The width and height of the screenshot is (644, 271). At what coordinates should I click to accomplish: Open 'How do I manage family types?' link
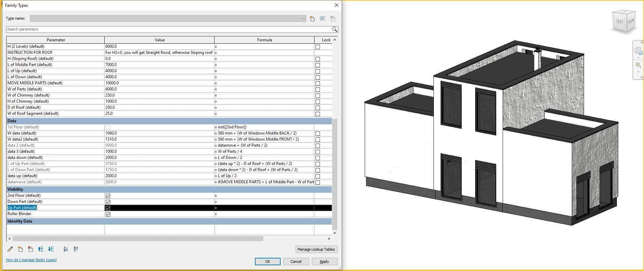tap(31, 260)
